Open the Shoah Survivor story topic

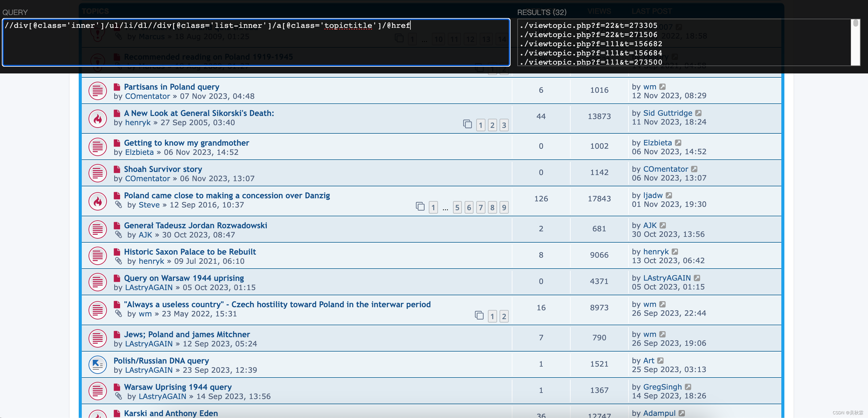click(163, 169)
